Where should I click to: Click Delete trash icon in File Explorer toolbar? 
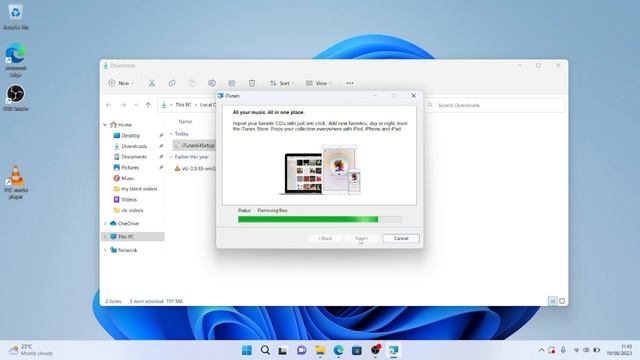[252, 83]
